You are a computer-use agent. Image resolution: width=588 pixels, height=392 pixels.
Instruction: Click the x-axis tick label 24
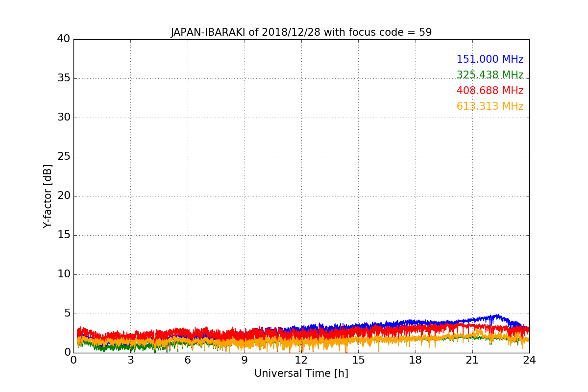point(529,360)
